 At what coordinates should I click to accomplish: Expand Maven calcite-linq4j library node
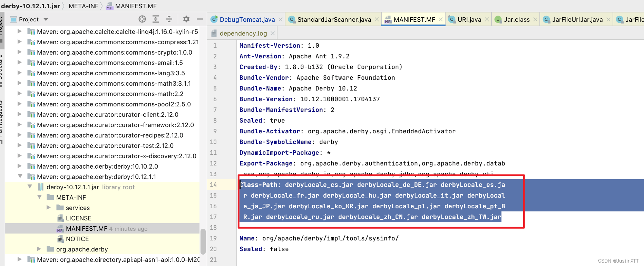point(20,31)
